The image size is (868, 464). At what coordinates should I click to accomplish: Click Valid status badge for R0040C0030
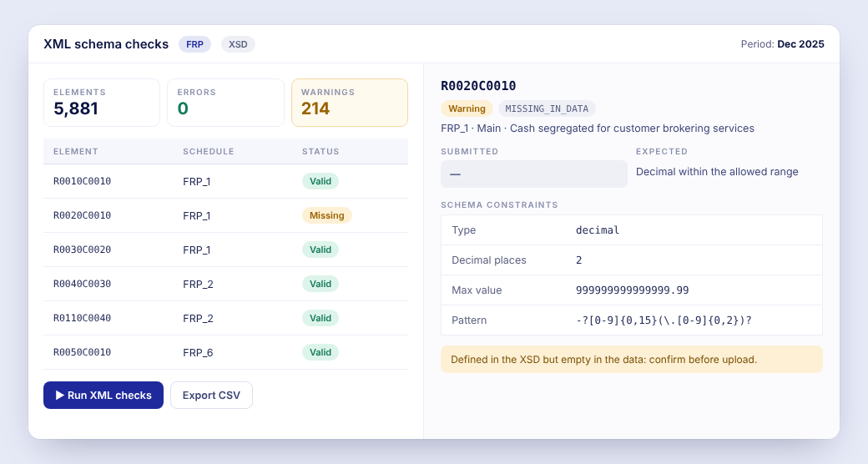tap(320, 284)
